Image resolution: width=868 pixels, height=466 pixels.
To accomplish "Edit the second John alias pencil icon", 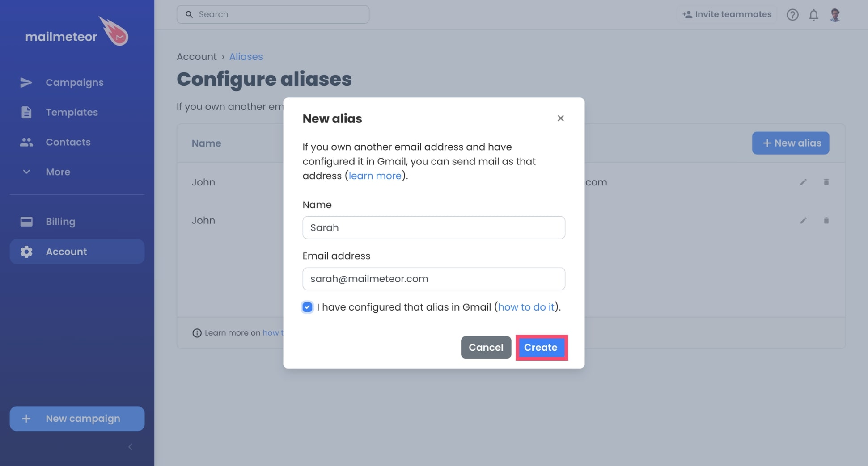I will [803, 220].
